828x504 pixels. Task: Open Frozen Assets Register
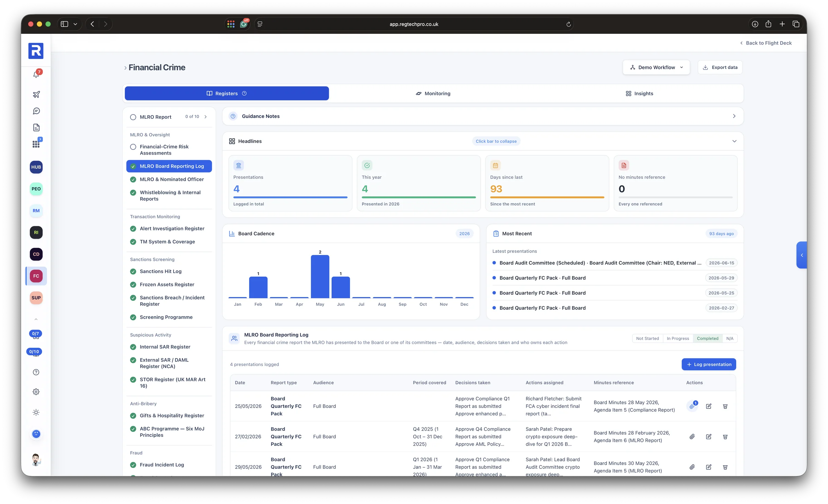coord(169,285)
